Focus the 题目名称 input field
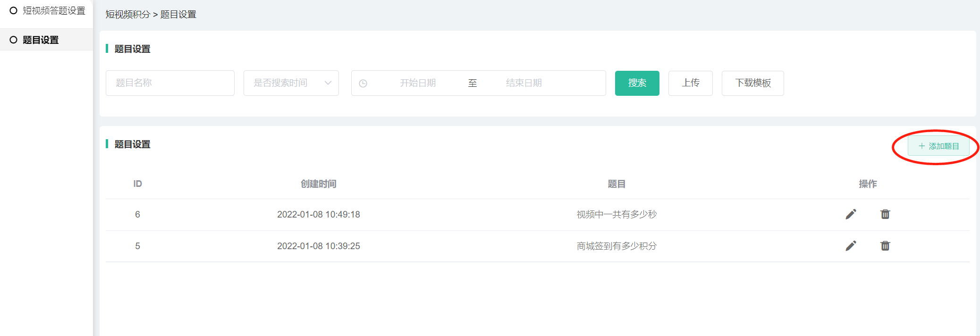The image size is (980, 336). pyautogui.click(x=170, y=83)
